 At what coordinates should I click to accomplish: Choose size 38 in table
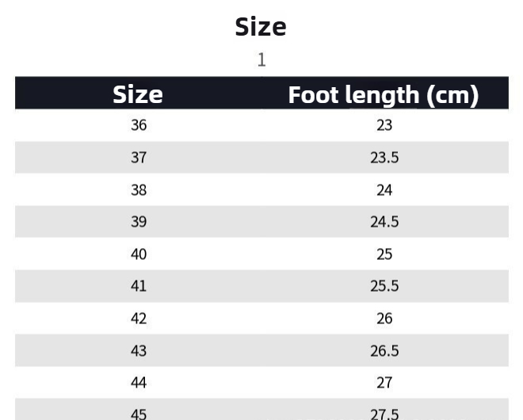click(x=139, y=190)
